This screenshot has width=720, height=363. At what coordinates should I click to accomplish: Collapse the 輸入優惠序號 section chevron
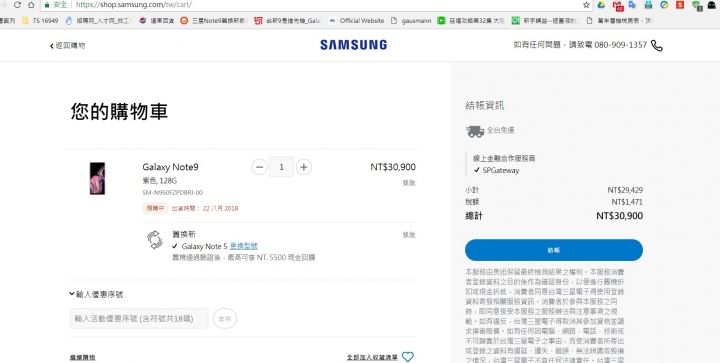pos(72,294)
